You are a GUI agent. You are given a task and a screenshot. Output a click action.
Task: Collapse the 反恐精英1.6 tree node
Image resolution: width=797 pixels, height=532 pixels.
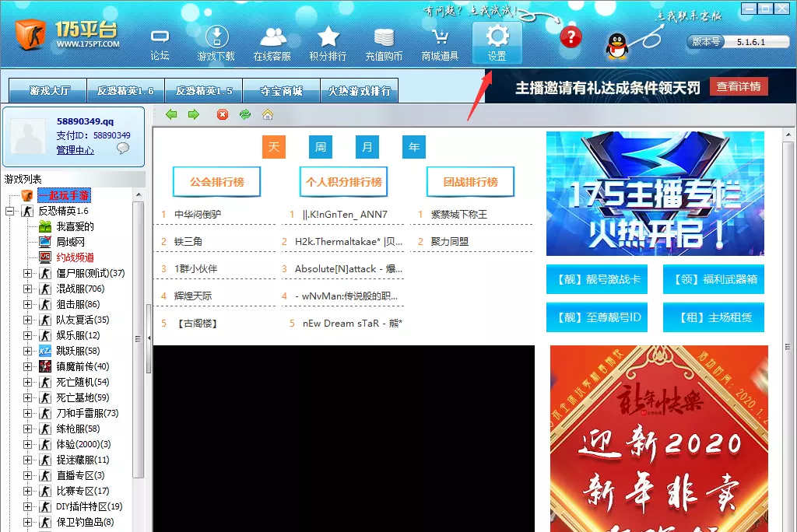[x=9, y=211]
